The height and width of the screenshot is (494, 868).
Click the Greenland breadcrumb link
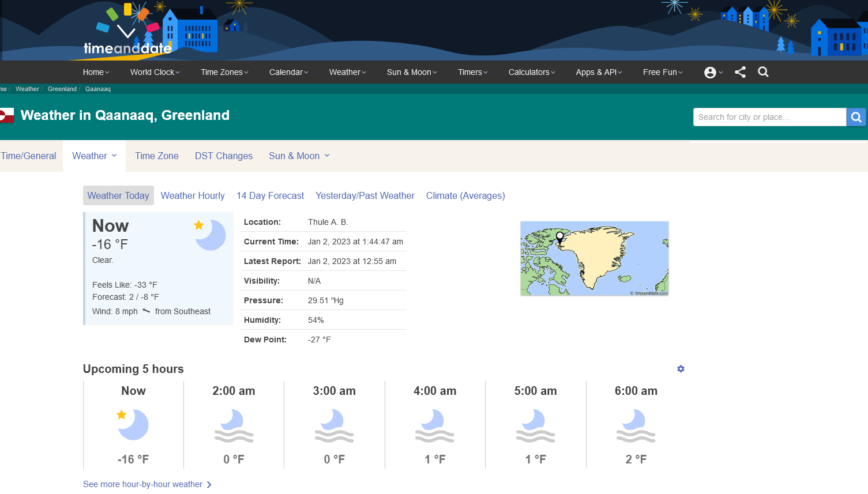pos(62,89)
